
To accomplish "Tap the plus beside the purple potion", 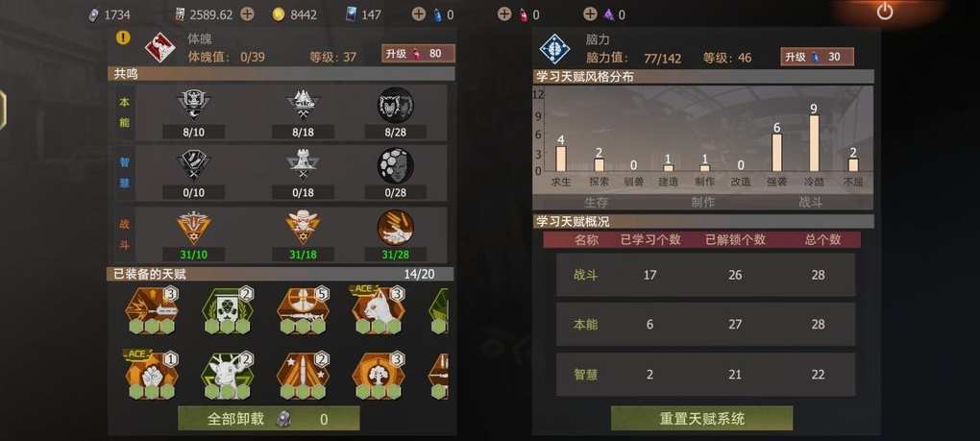I will coord(589,13).
